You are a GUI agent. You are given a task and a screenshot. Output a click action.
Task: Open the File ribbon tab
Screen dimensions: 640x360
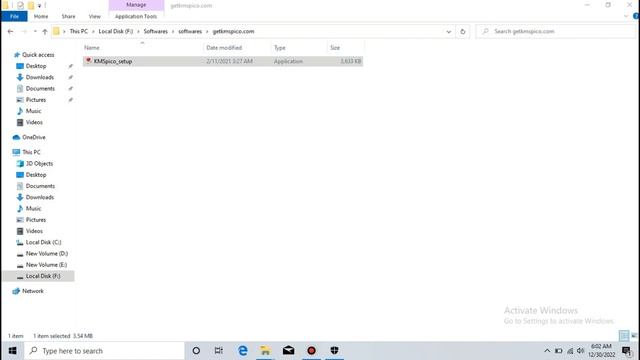[x=14, y=16]
